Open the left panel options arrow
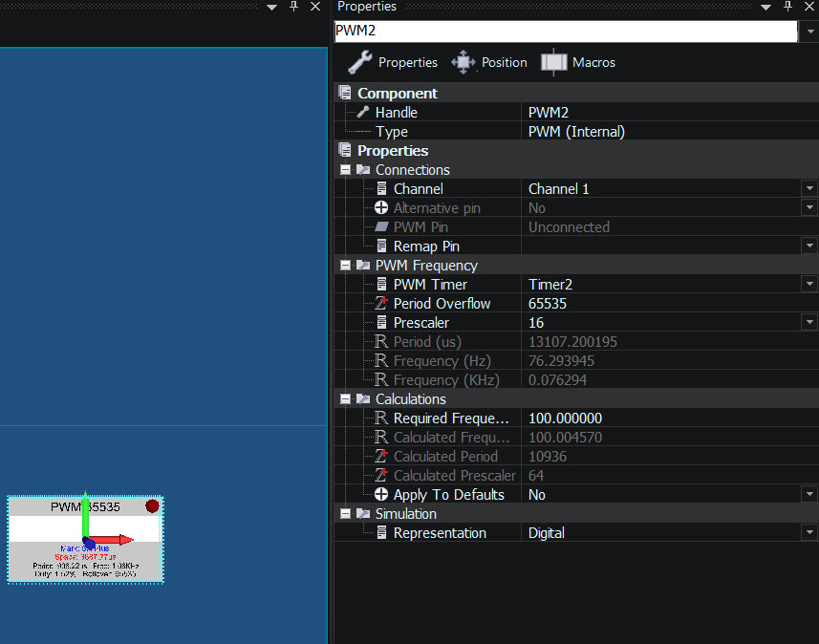 point(271,7)
